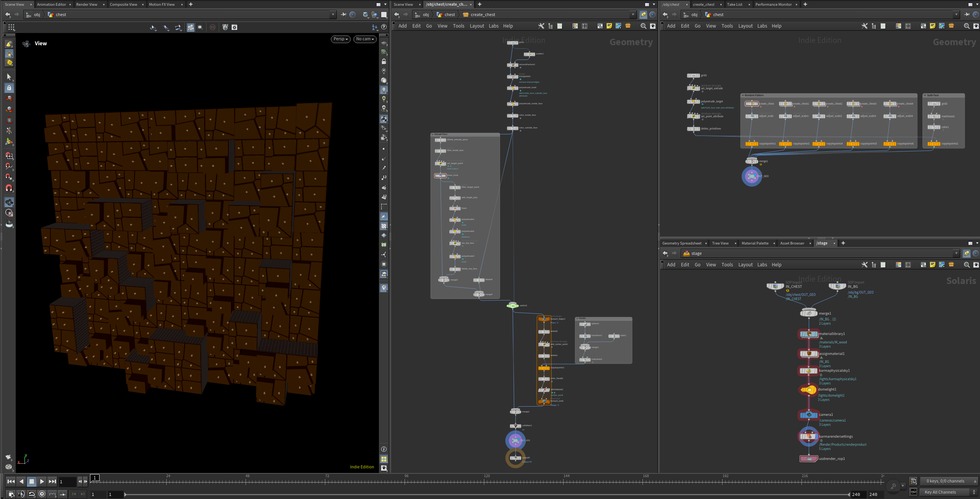
Task: Click the wrench tools icon in stage network
Action: pyautogui.click(x=864, y=265)
